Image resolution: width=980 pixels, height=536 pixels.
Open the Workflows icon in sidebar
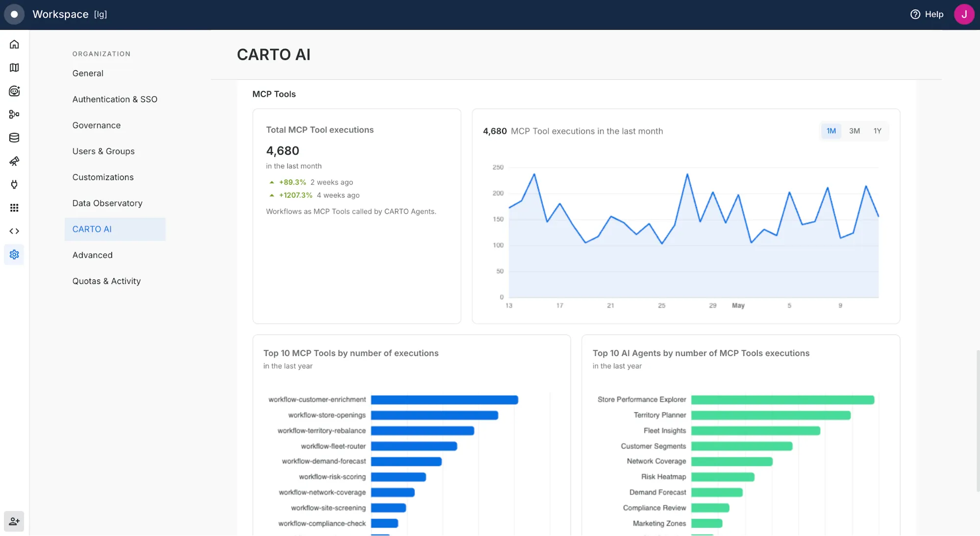click(14, 114)
